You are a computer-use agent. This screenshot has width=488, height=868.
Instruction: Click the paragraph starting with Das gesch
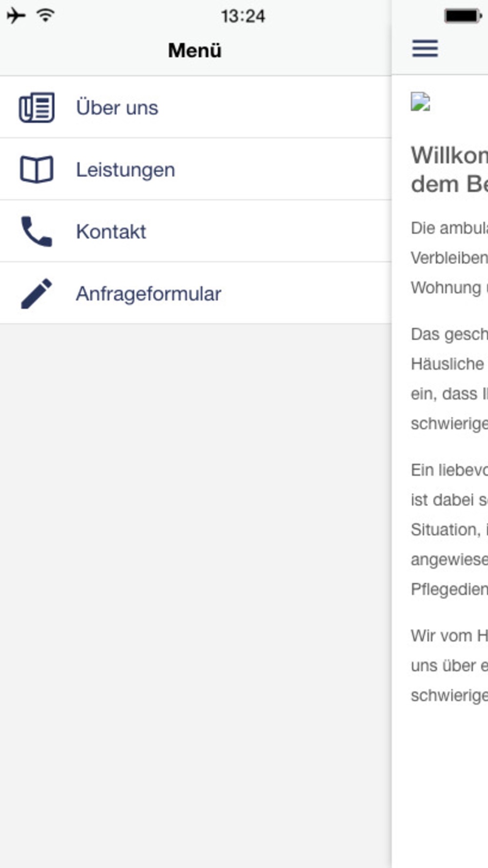pos(449,379)
